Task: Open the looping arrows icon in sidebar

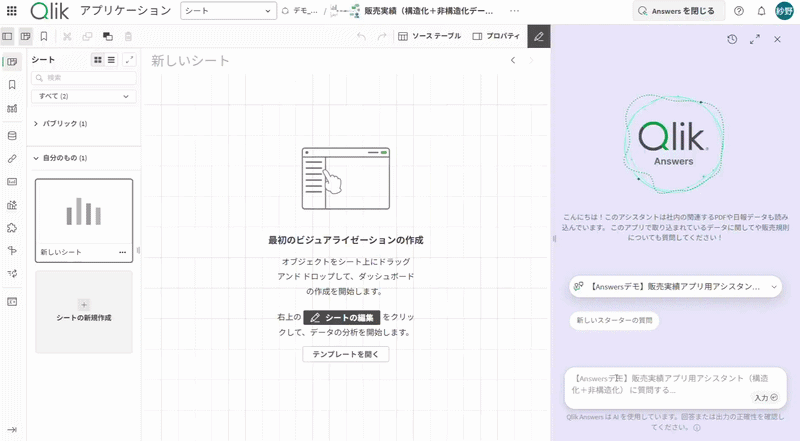Action: (x=12, y=274)
